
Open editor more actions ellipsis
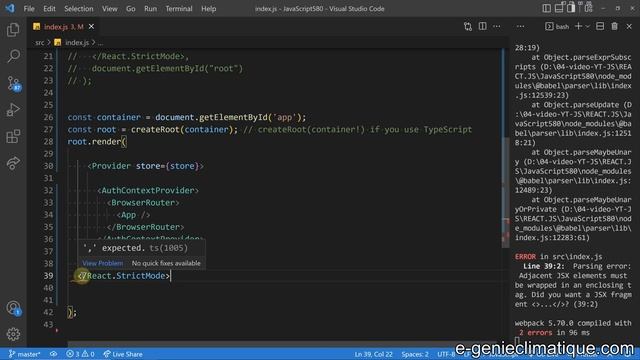[497, 27]
